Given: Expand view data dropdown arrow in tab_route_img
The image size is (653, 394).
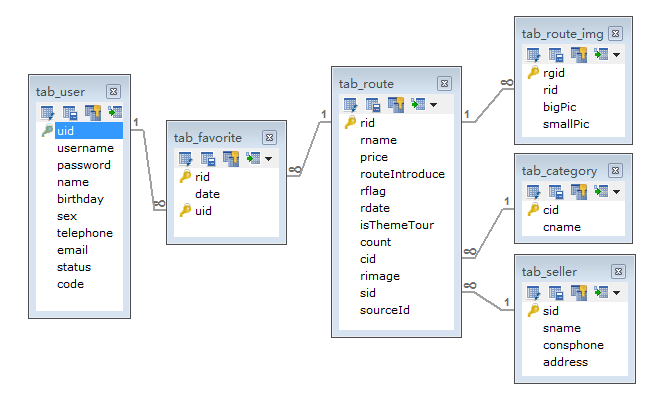Looking at the screenshot, I should point(616,55).
